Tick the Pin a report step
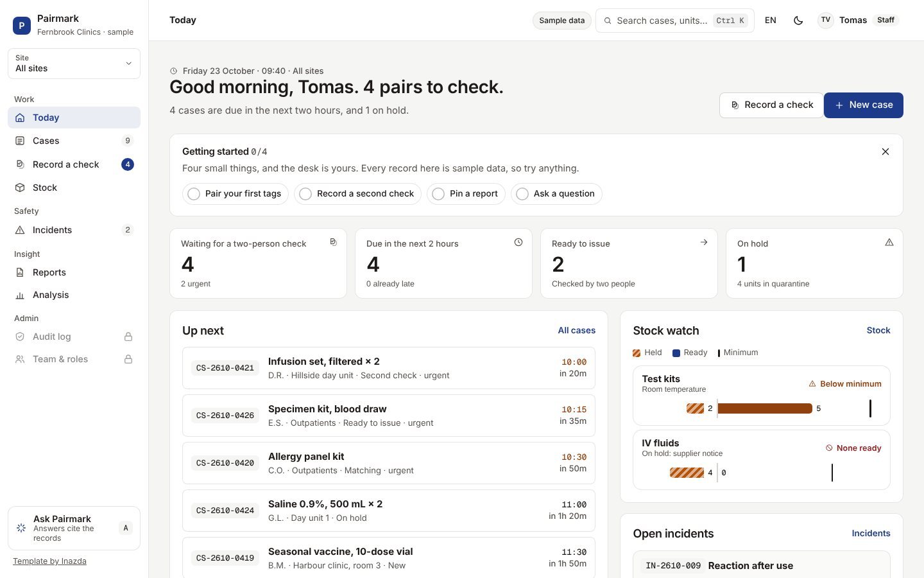The image size is (924, 578). click(x=466, y=194)
